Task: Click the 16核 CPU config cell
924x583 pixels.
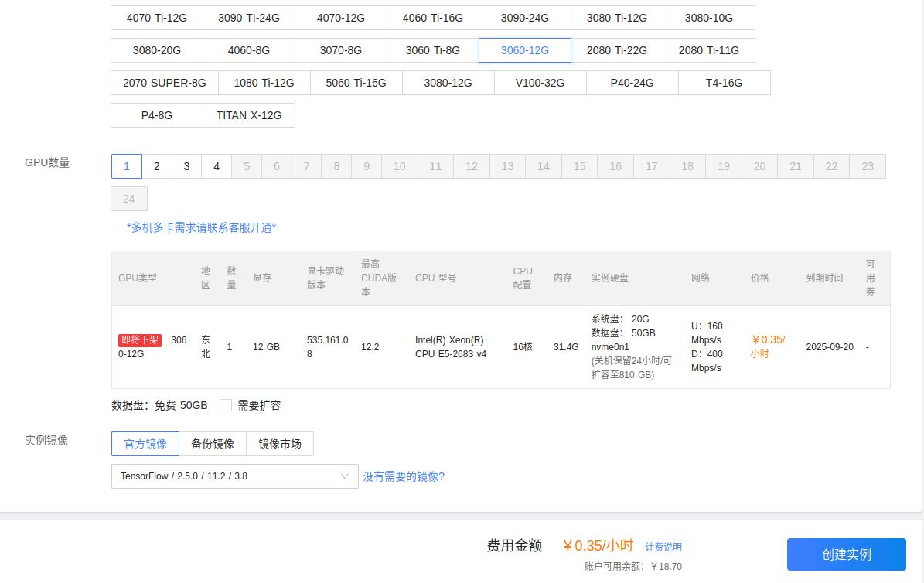Action: coord(523,346)
